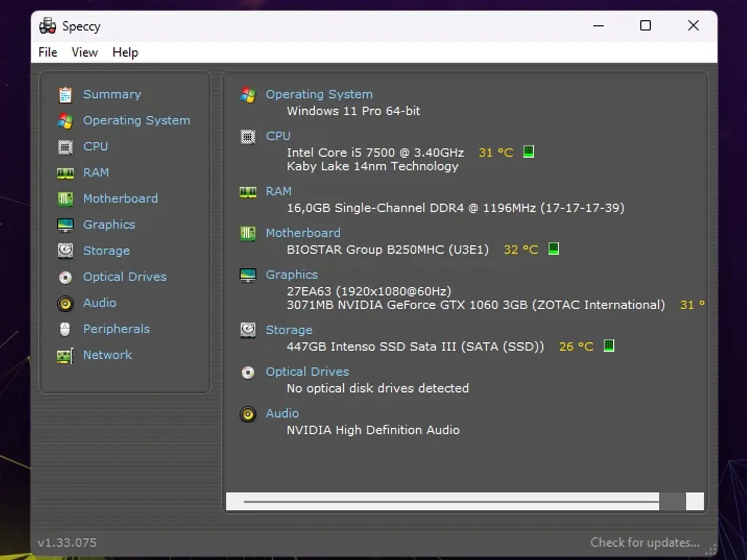Image resolution: width=747 pixels, height=560 pixels.
Task: Select CPU in the sidebar list
Action: pyautogui.click(x=96, y=146)
